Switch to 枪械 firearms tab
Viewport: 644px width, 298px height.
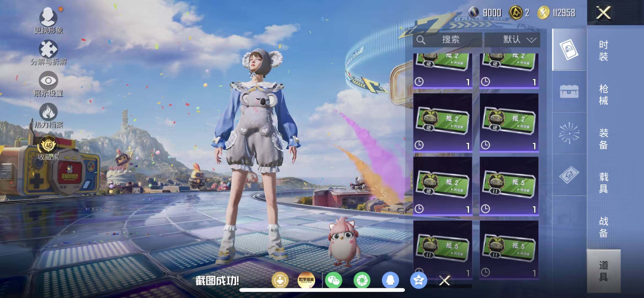tap(603, 95)
